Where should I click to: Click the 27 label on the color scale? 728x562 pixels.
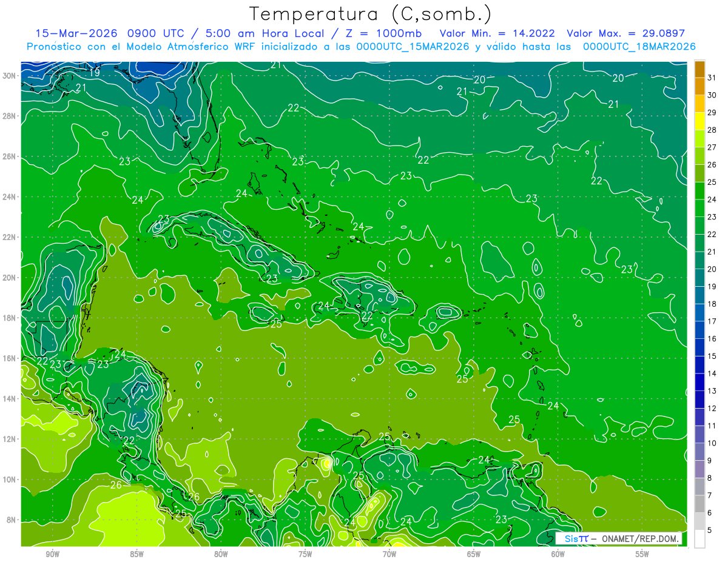(x=712, y=147)
